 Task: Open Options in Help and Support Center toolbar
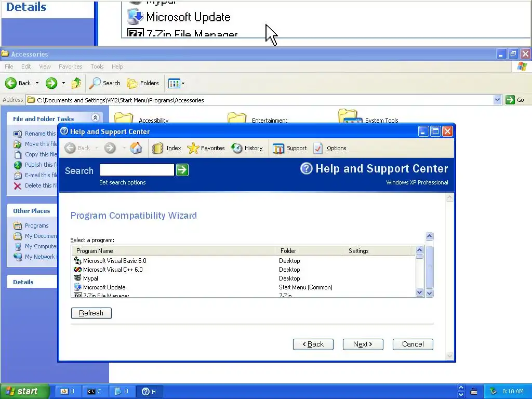click(329, 148)
